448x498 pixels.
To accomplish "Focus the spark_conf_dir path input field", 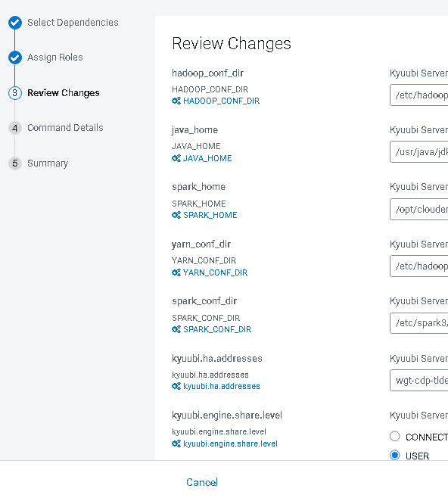I will click(x=418, y=323).
